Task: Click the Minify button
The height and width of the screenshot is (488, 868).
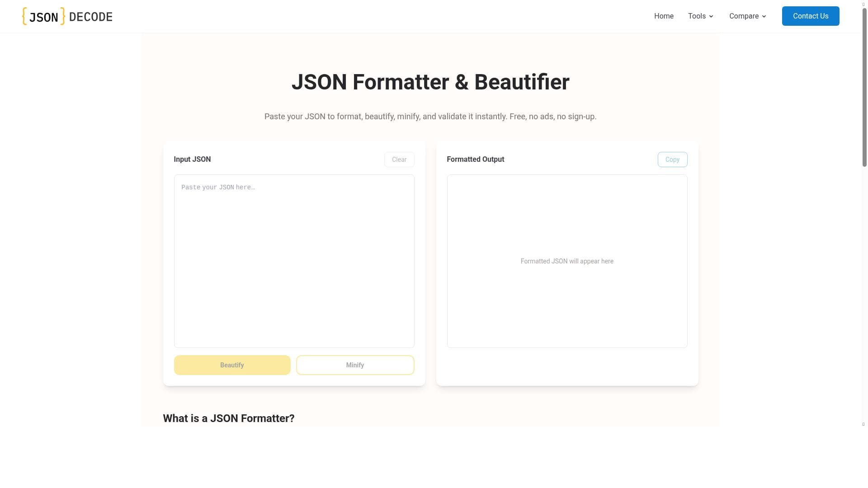Action: click(355, 365)
